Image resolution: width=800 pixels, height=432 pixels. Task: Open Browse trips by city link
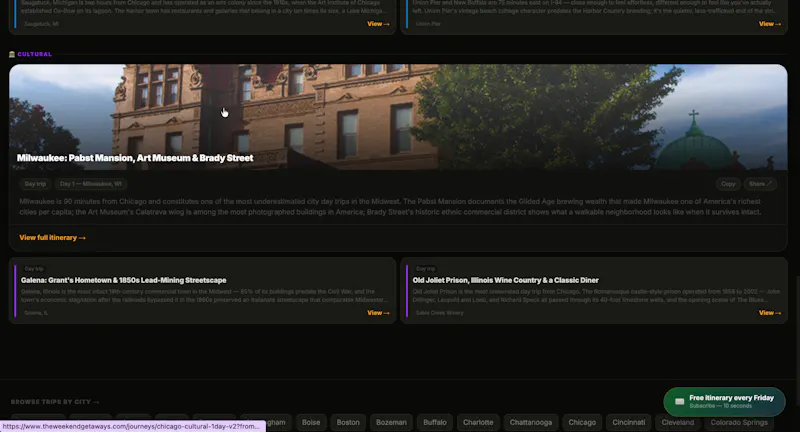point(55,402)
